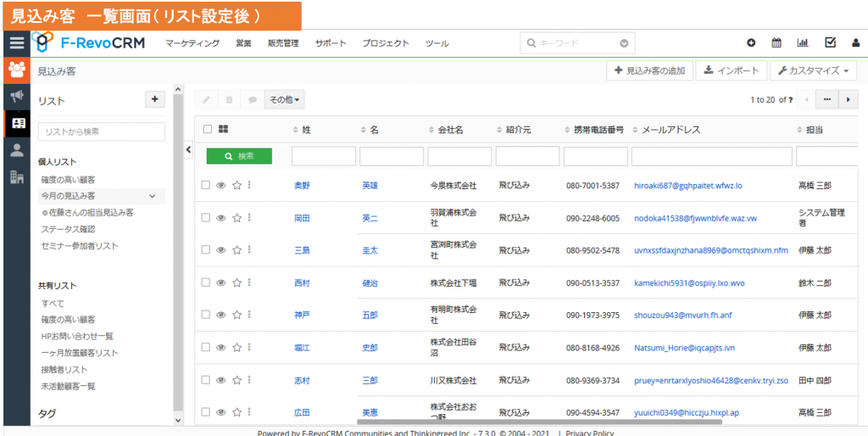Screen dimensions: 868x436
Task: Click the comment bubble icon in list toolbar
Action: [x=253, y=100]
